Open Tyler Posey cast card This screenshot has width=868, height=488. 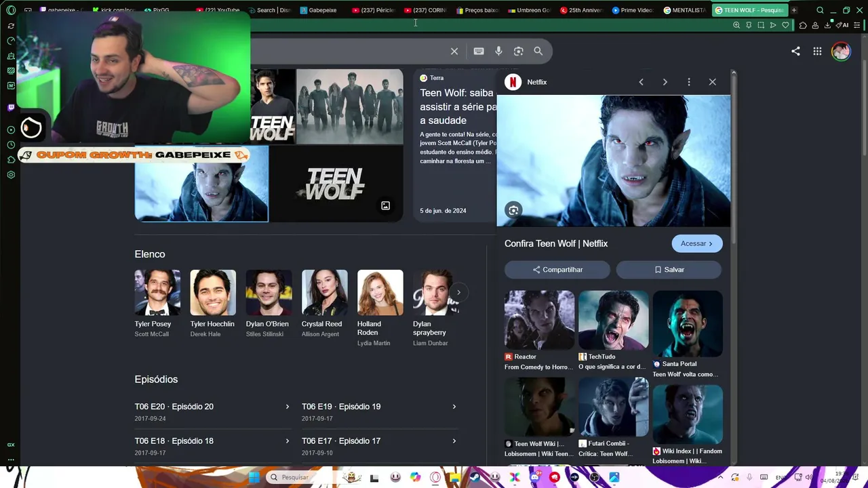[157, 304]
